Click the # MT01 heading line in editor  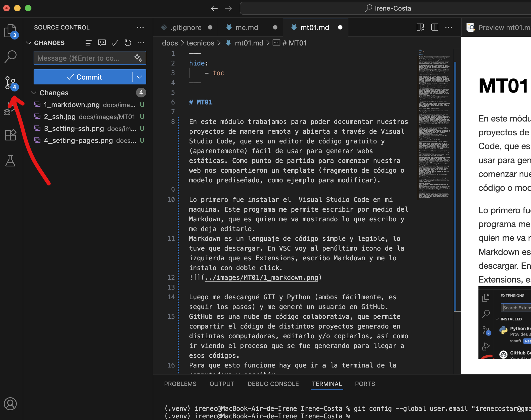[x=201, y=102]
